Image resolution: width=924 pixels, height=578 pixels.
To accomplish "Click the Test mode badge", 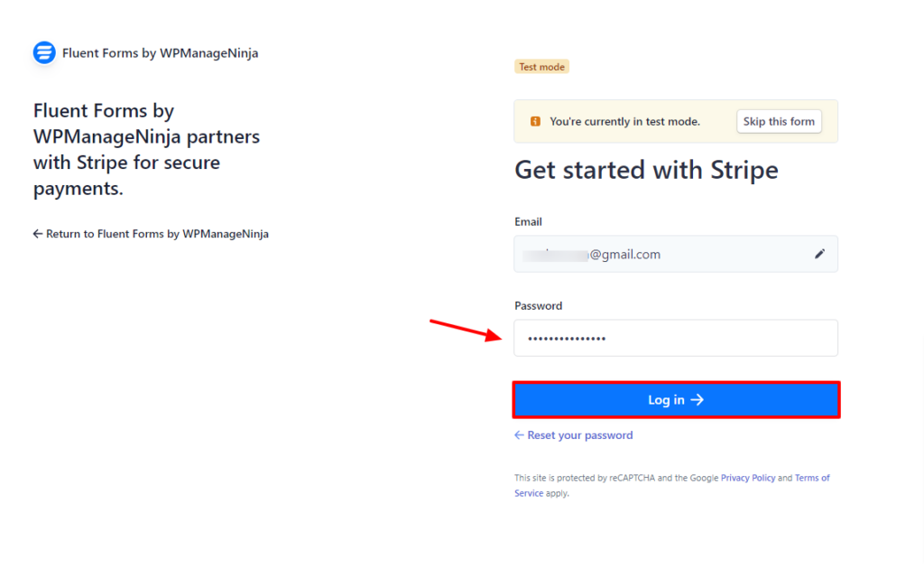I will click(541, 67).
